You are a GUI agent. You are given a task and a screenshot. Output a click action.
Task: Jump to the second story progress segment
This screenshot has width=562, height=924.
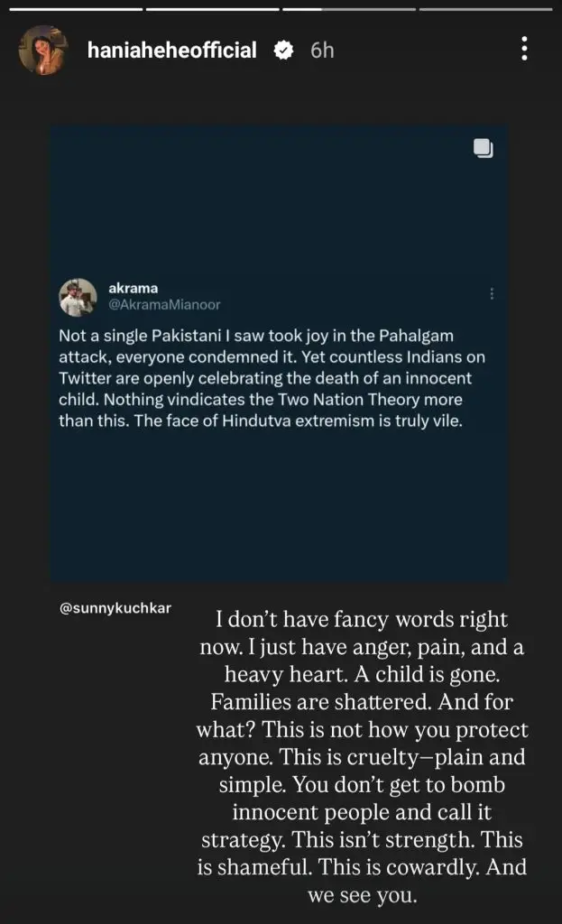pos(212,9)
